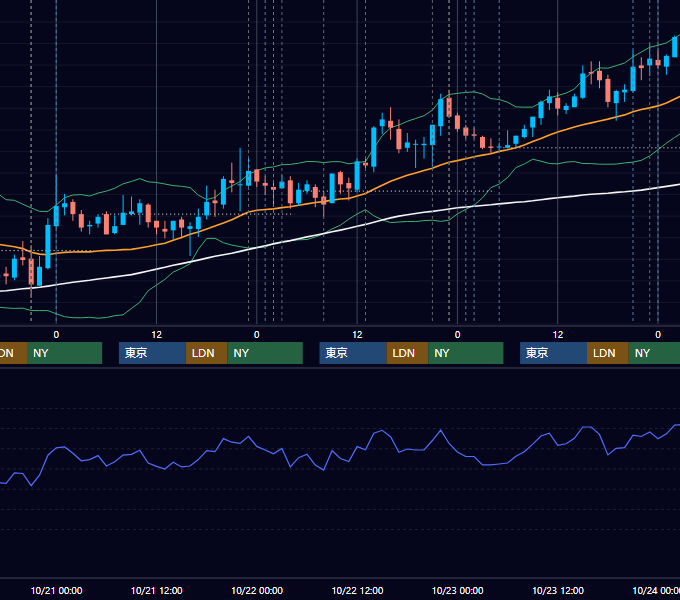
Task: Click the NY session bar spanning 10/21 00:00
Action: pyautogui.click(x=64, y=353)
